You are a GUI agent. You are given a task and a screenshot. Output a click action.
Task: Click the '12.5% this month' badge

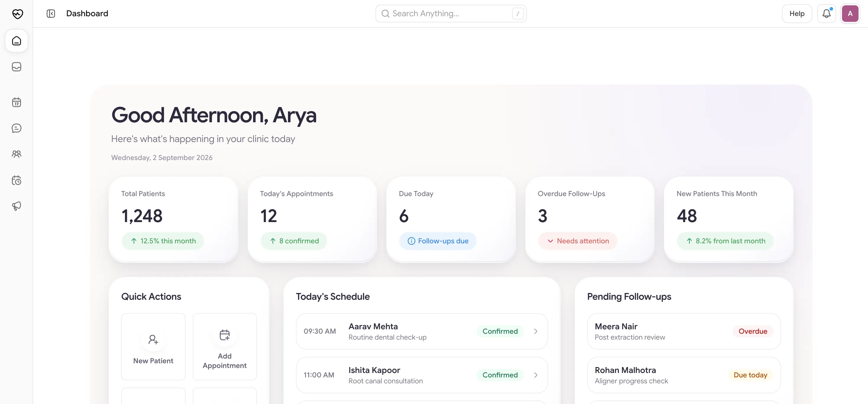tap(163, 241)
